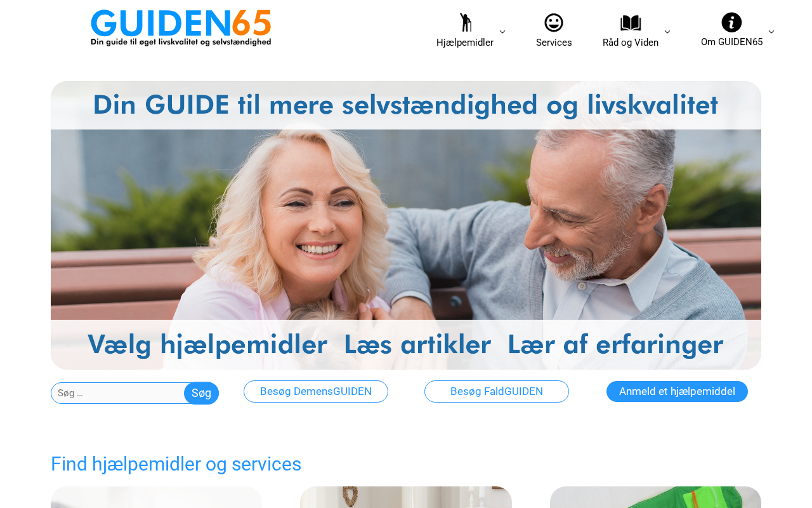Expand the Hjælpemidler dropdown chevron
812x508 pixels.
pyautogui.click(x=502, y=32)
